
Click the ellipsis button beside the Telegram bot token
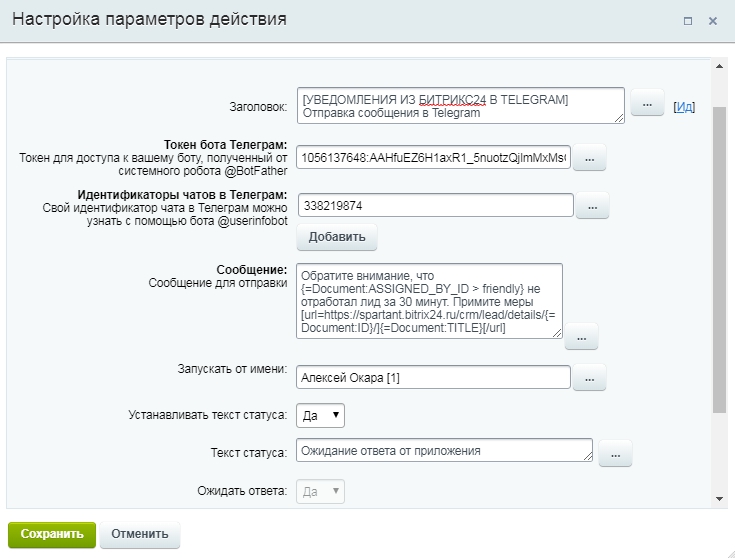click(588, 158)
